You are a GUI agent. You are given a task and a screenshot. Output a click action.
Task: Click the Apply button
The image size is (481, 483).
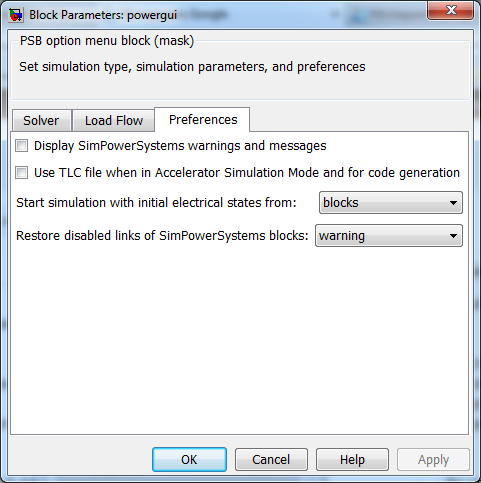(x=433, y=459)
